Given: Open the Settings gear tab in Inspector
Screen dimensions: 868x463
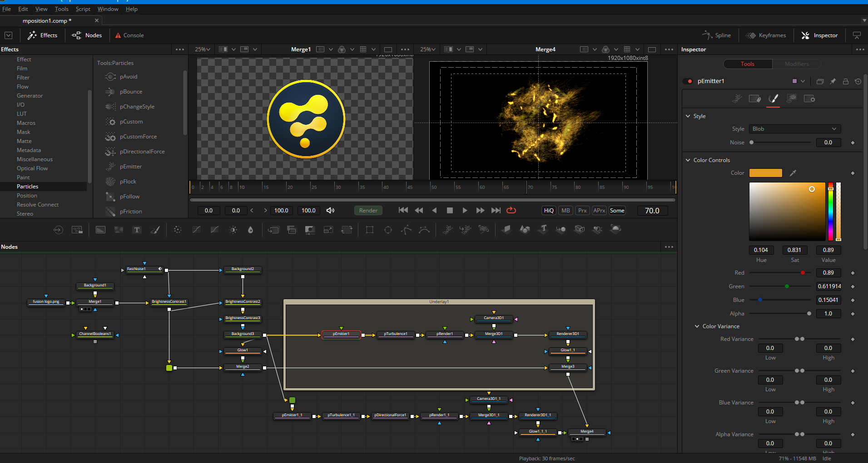Looking at the screenshot, I should [809, 99].
